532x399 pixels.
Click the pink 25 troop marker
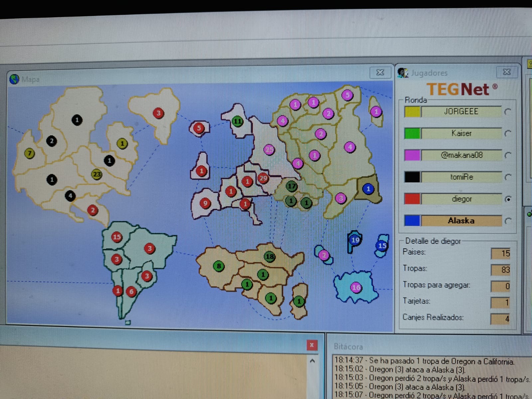pyautogui.click(x=269, y=150)
